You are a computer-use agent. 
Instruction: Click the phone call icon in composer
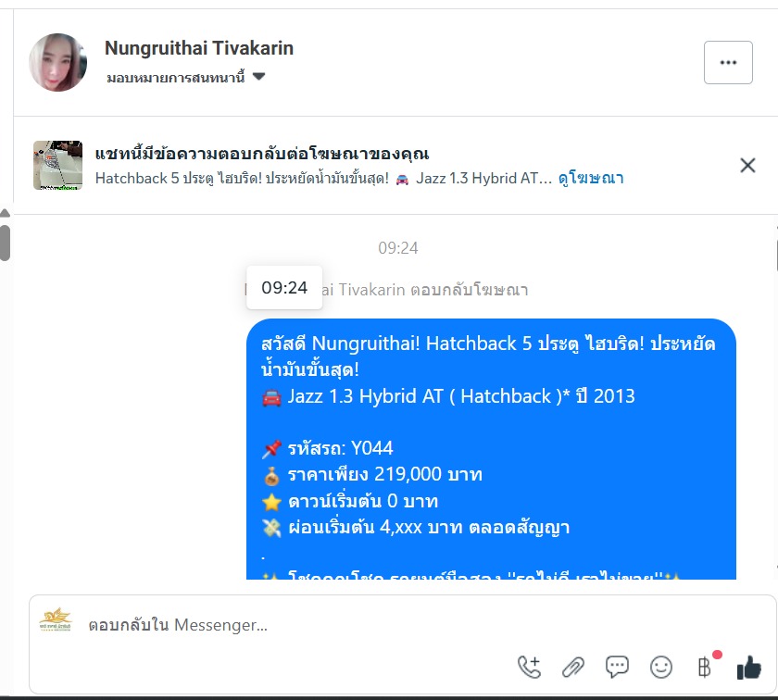(529, 667)
